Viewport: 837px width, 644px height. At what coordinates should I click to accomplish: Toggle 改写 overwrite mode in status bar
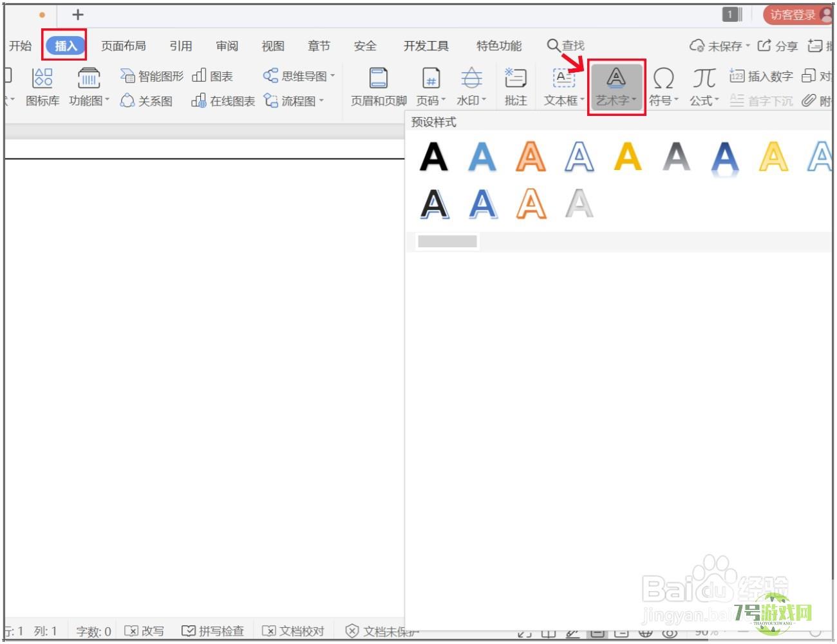(144, 631)
